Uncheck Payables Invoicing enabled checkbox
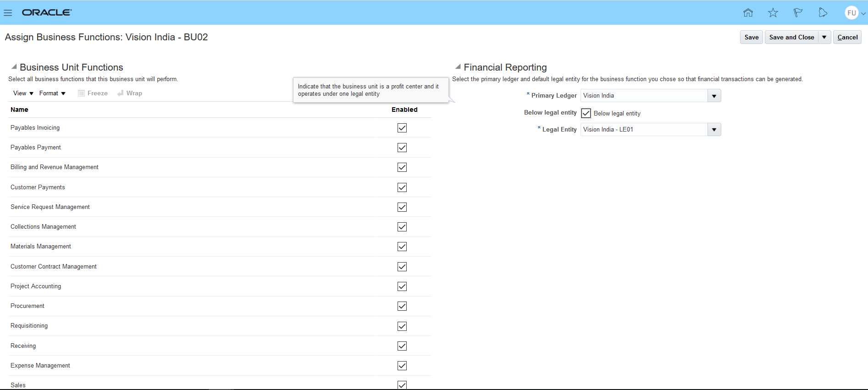 click(x=402, y=128)
